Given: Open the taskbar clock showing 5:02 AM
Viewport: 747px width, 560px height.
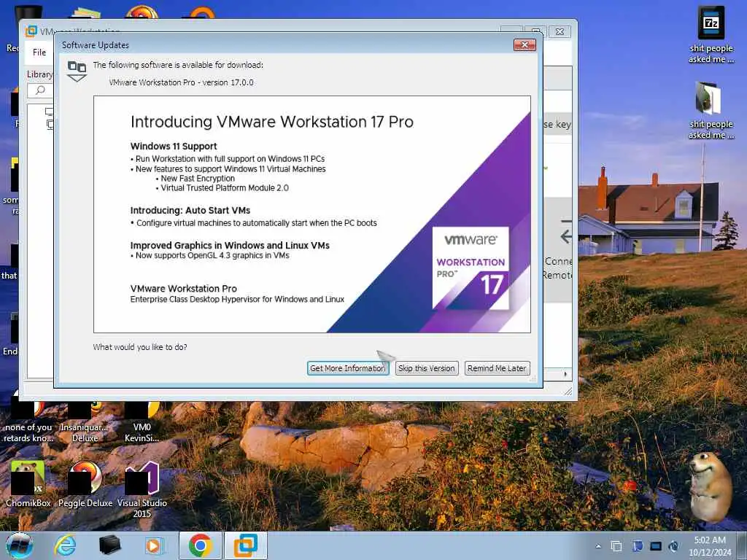Looking at the screenshot, I should pos(710,546).
